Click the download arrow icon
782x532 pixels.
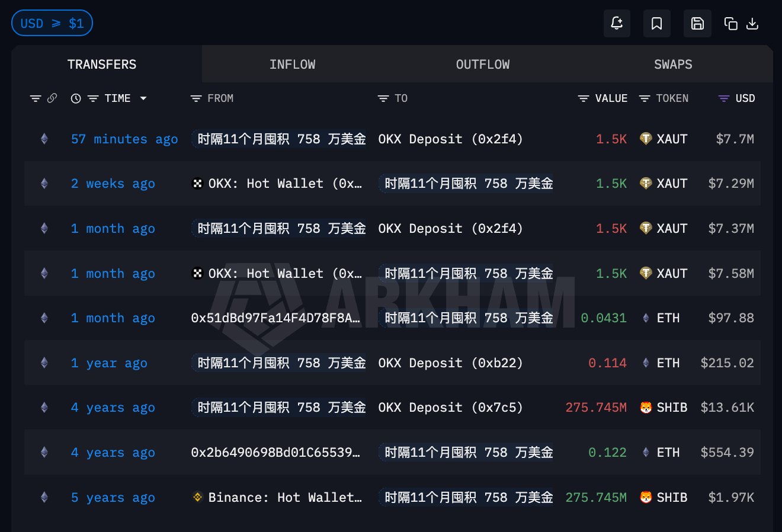pyautogui.click(x=752, y=24)
